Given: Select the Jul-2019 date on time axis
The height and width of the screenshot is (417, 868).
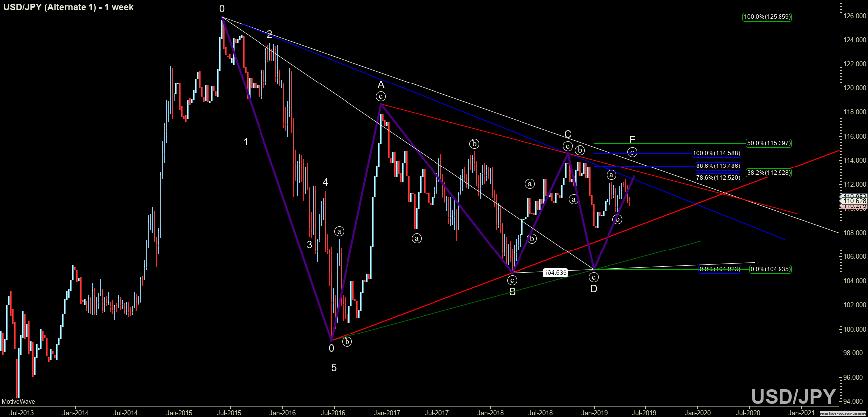Looking at the screenshot, I should pos(644,413).
